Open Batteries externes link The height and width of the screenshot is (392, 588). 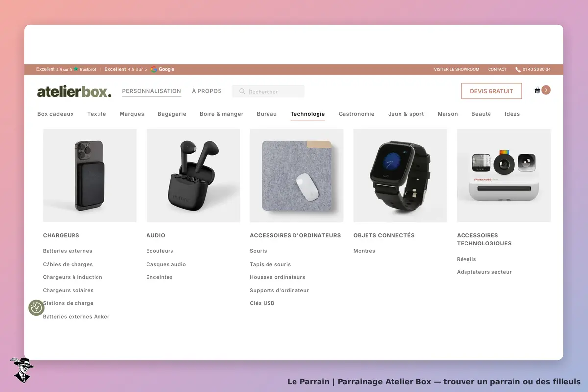coord(68,251)
